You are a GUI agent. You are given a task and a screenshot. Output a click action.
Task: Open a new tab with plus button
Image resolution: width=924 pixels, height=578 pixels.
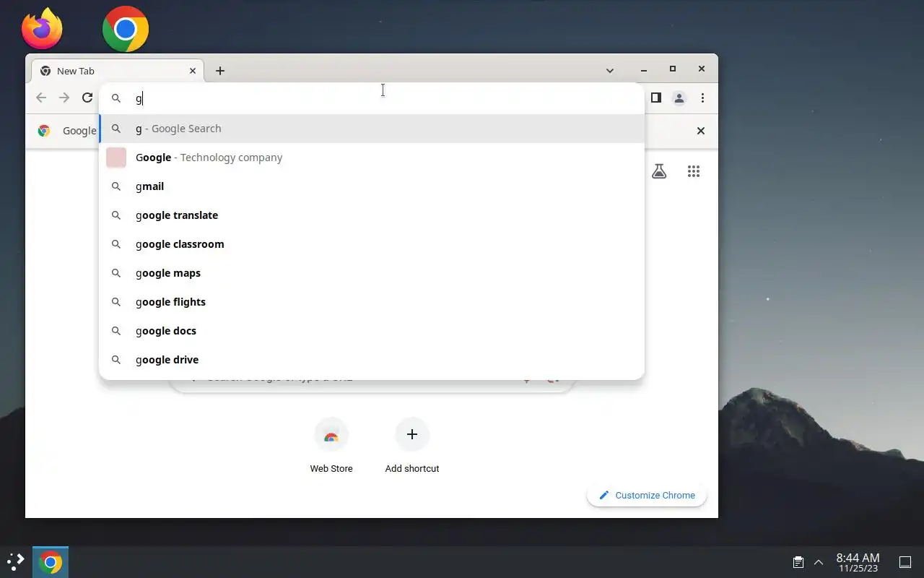(x=220, y=71)
